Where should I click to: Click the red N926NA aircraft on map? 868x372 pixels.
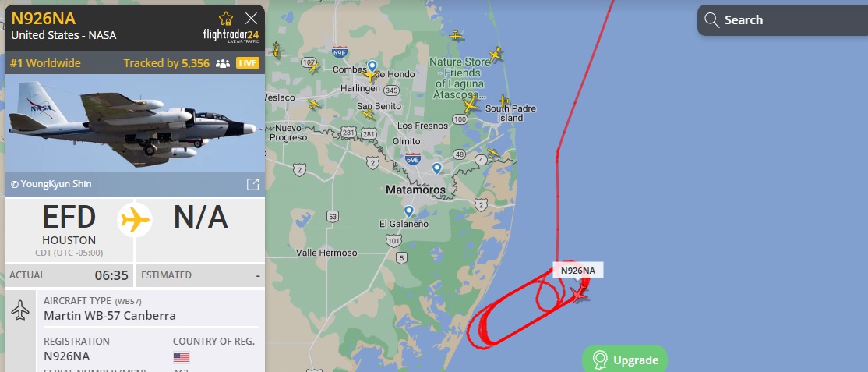(x=578, y=294)
